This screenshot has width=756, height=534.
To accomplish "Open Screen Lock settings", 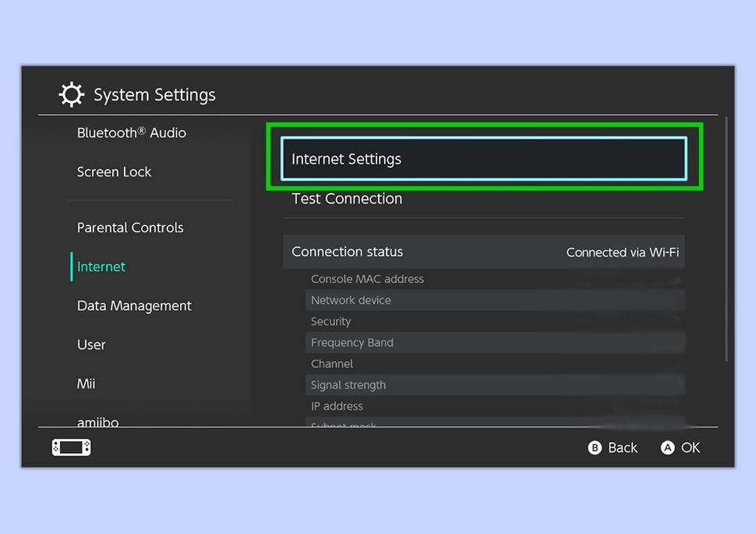I will click(x=114, y=172).
